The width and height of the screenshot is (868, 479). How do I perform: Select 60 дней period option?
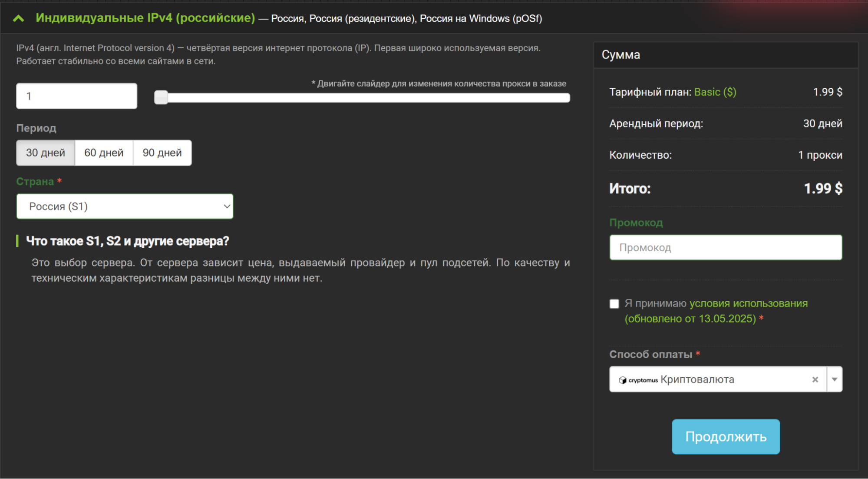click(104, 153)
